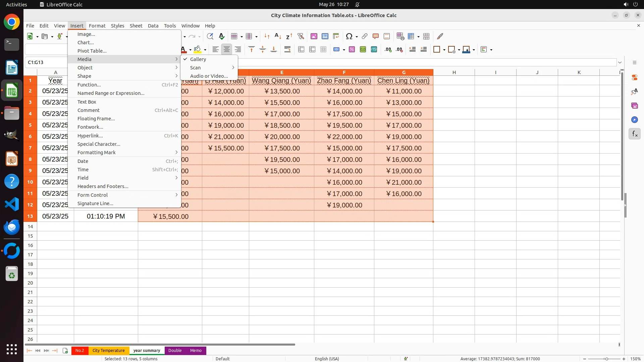
Task: Open the Format menu
Action: pos(97,26)
